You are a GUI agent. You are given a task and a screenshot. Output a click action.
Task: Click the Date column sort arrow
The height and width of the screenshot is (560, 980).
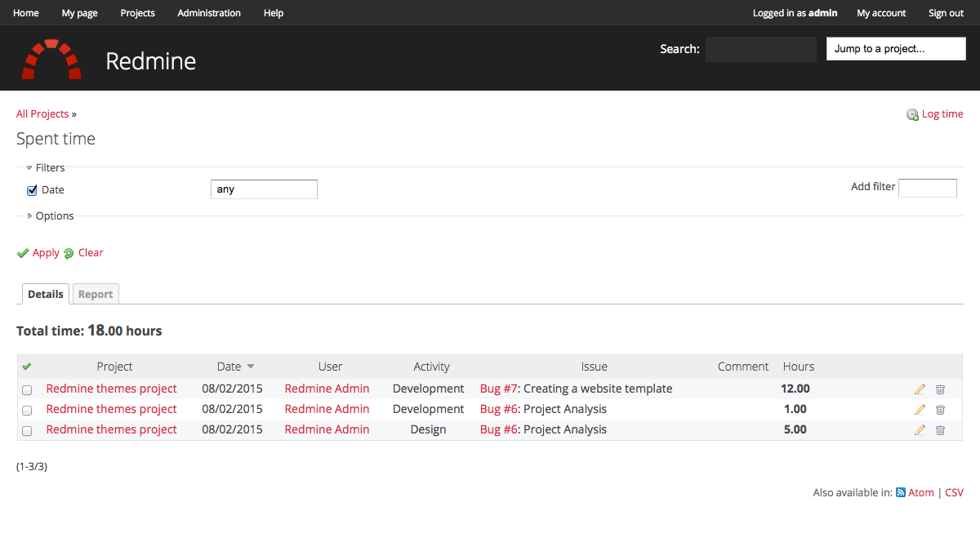tap(251, 367)
